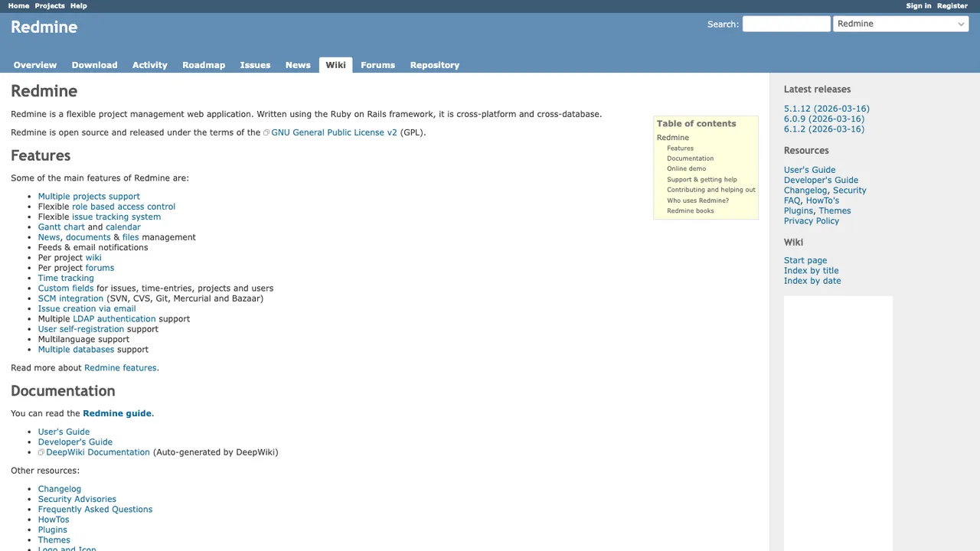Open the Redmine project jump dropdown

901,24
